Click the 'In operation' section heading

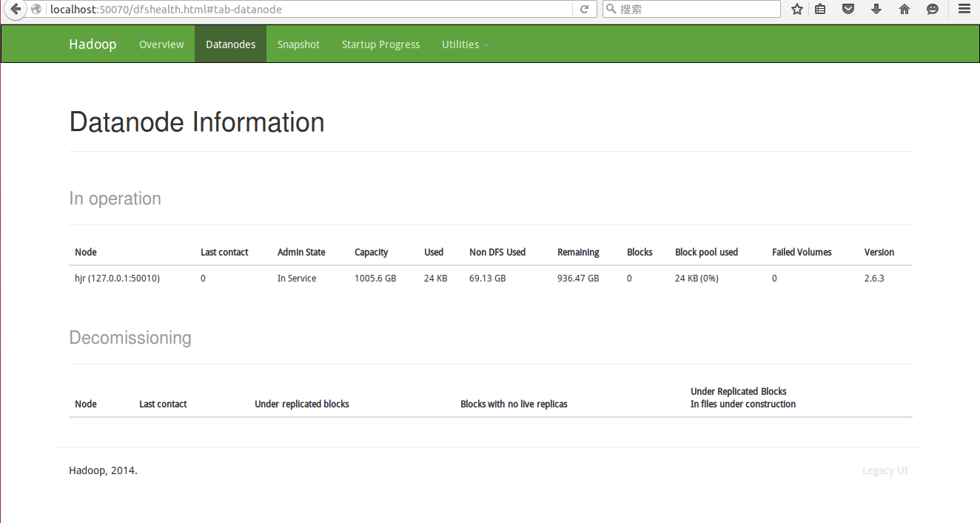tap(115, 199)
